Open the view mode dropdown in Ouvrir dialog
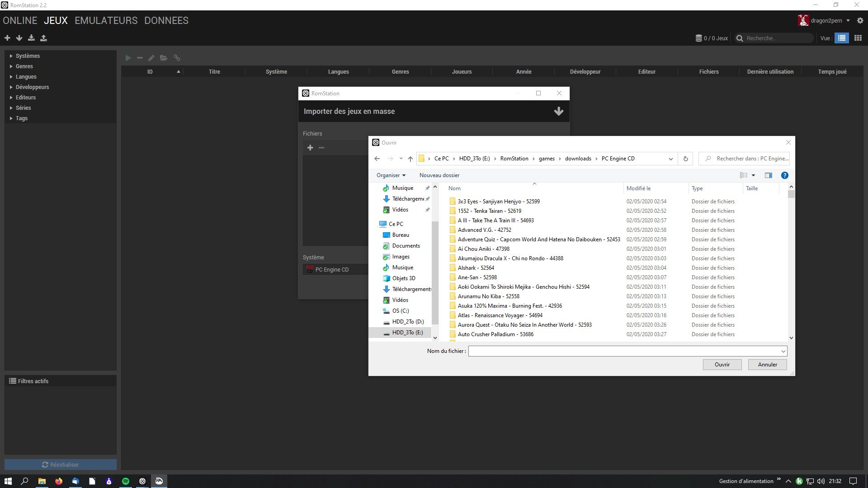Viewport: 868px width, 488px height. coord(753,175)
